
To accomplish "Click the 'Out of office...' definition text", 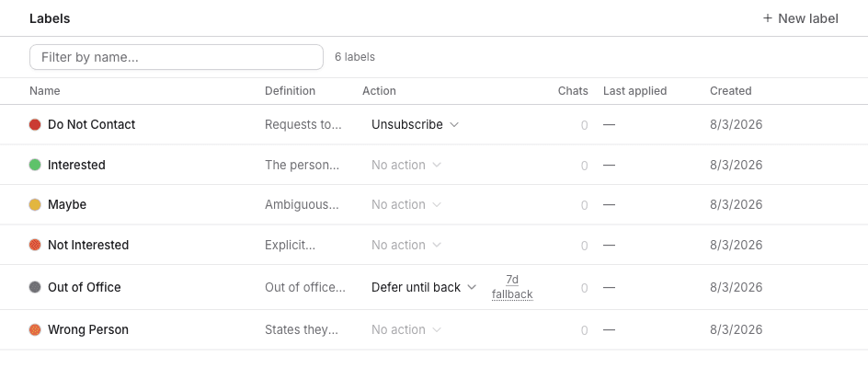I will pyautogui.click(x=305, y=287).
